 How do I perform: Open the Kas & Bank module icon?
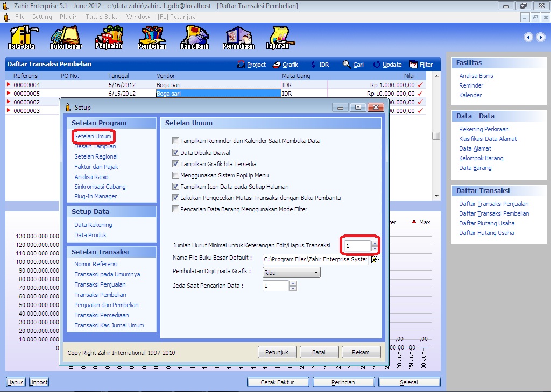click(194, 38)
